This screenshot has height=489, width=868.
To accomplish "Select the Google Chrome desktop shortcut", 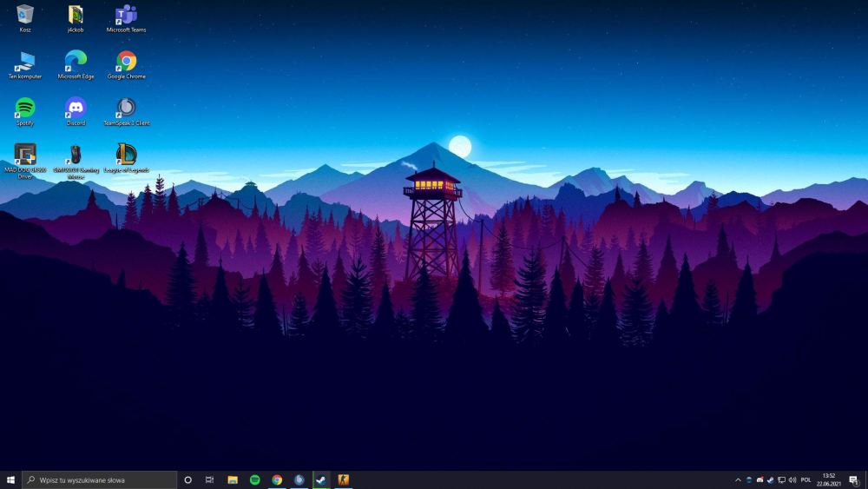I will 126,65.
